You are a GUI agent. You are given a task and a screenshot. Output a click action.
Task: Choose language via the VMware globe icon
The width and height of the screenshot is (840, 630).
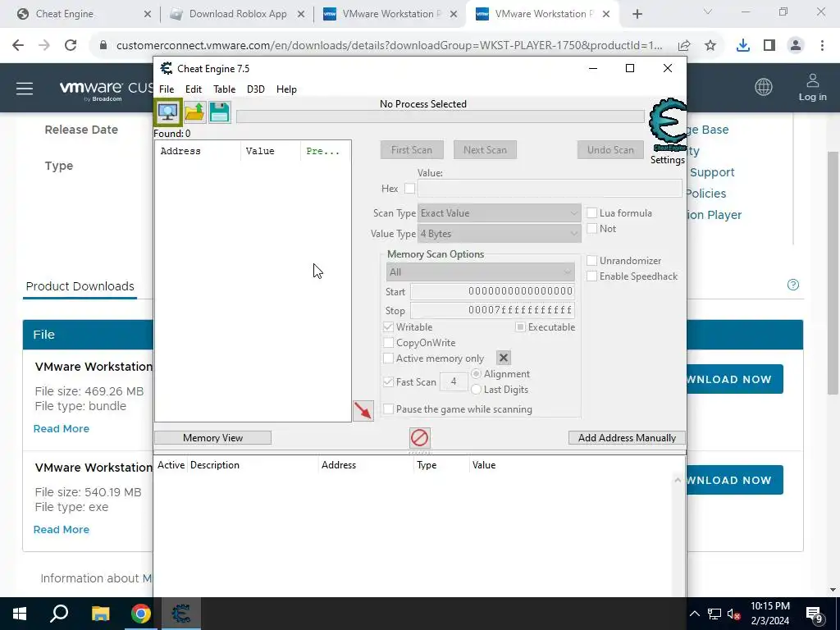coord(764,87)
